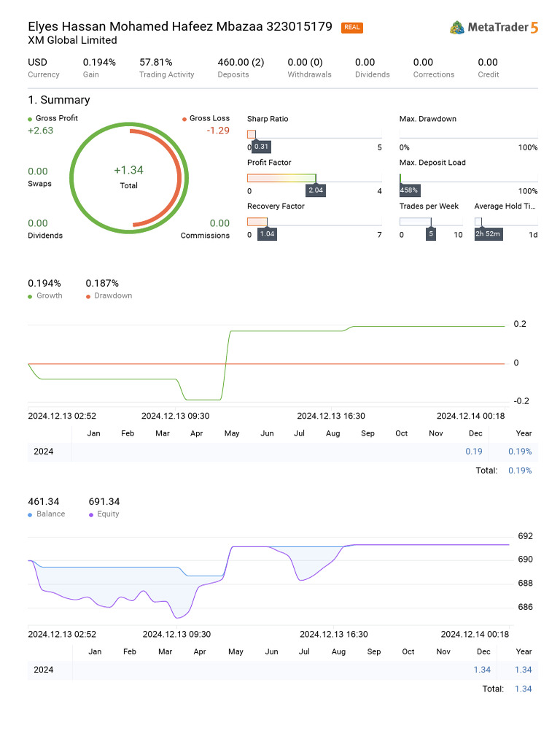Click the orange Drawdown legend dot
Screen dimensions: 560x747
(88, 296)
